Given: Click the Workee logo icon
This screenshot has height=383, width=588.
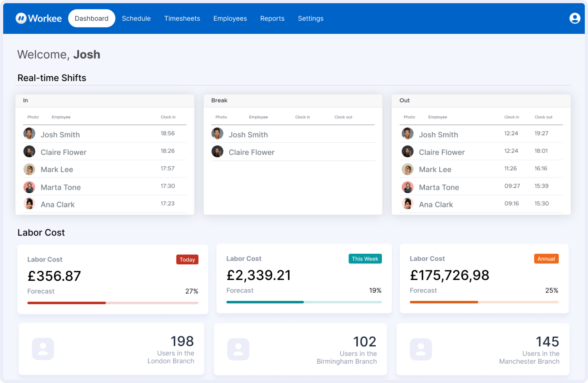Looking at the screenshot, I should pos(21,18).
